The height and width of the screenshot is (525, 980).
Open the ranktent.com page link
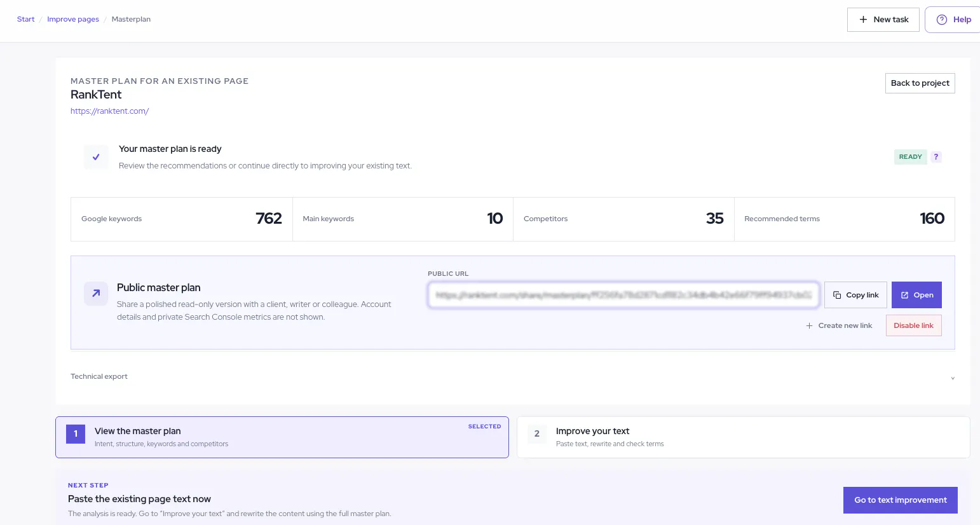pyautogui.click(x=109, y=111)
